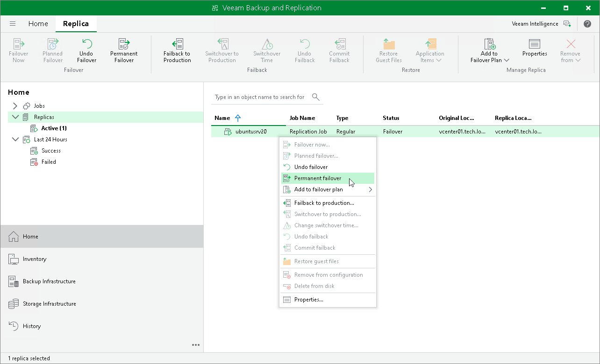Sort by Replica Location column header
600x364 pixels.
513,118
